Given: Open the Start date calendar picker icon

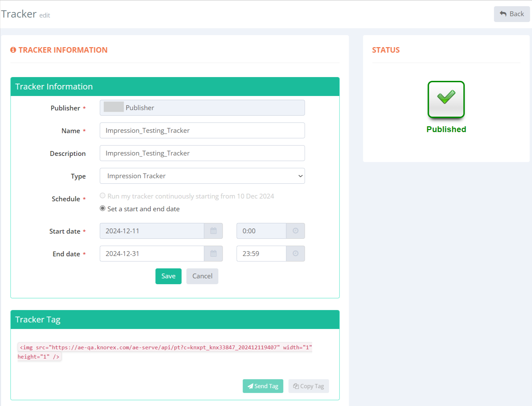Looking at the screenshot, I should [x=213, y=231].
